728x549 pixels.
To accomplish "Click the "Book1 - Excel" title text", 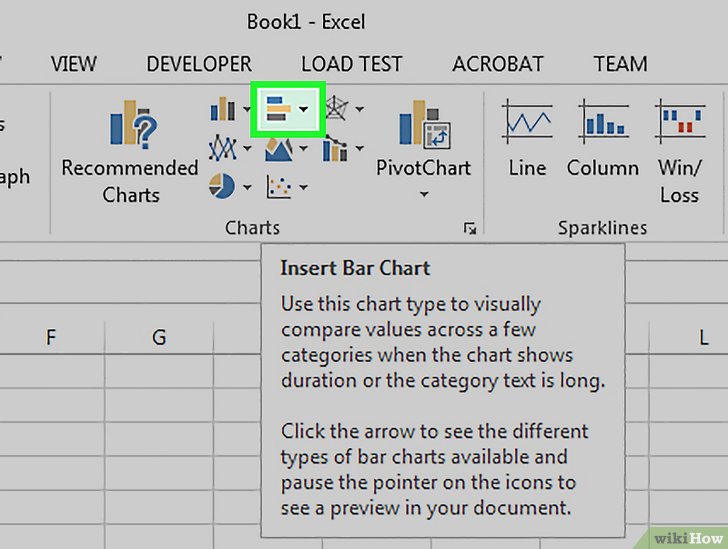I will [x=306, y=22].
